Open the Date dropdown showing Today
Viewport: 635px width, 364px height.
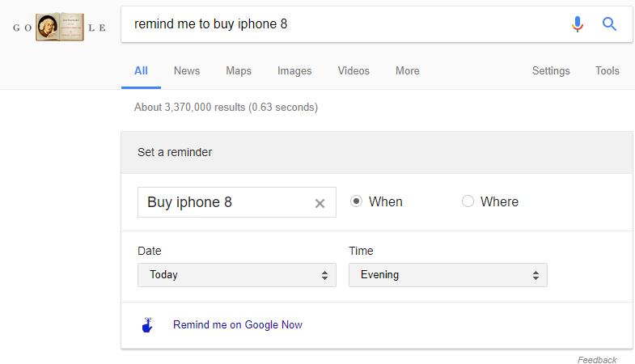tap(237, 275)
